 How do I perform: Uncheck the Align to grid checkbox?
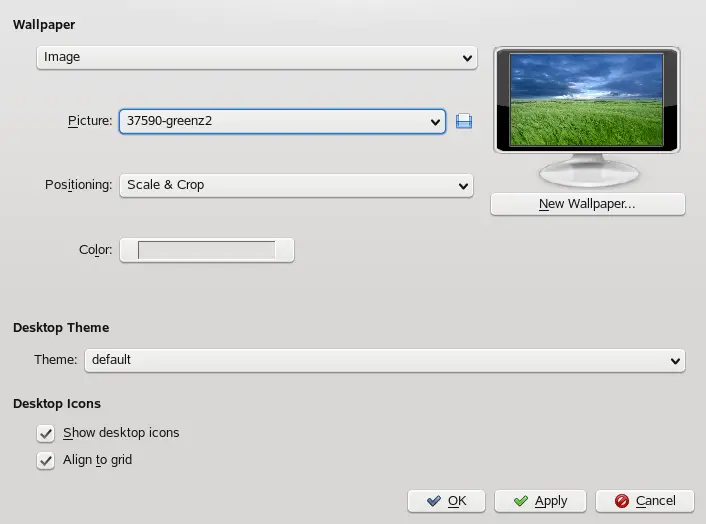tap(45, 461)
